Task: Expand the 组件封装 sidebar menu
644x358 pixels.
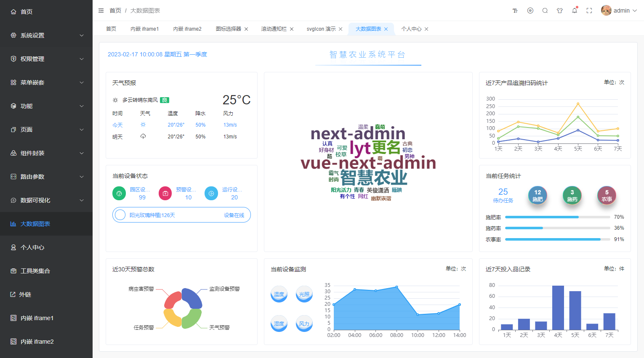Action: [46, 153]
